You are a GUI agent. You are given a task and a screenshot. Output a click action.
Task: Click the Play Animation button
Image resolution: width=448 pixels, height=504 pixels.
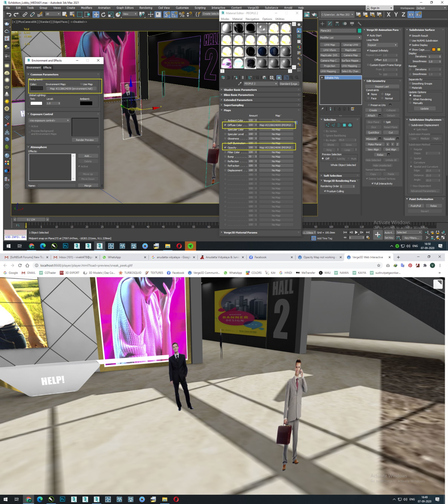(356, 232)
